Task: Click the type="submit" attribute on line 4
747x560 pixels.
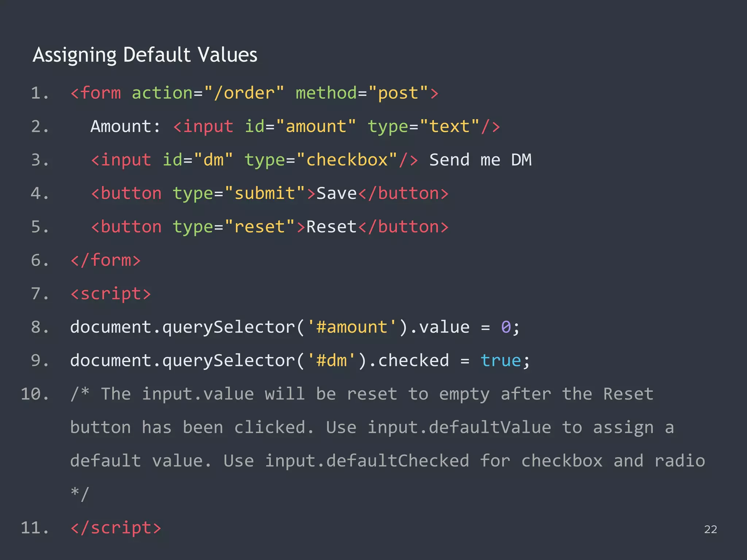Action: click(x=239, y=194)
